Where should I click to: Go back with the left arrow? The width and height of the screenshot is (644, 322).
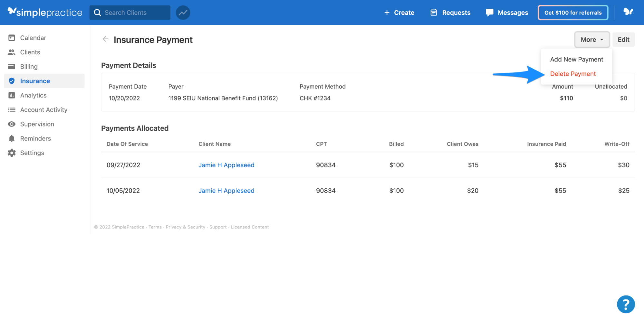105,39
